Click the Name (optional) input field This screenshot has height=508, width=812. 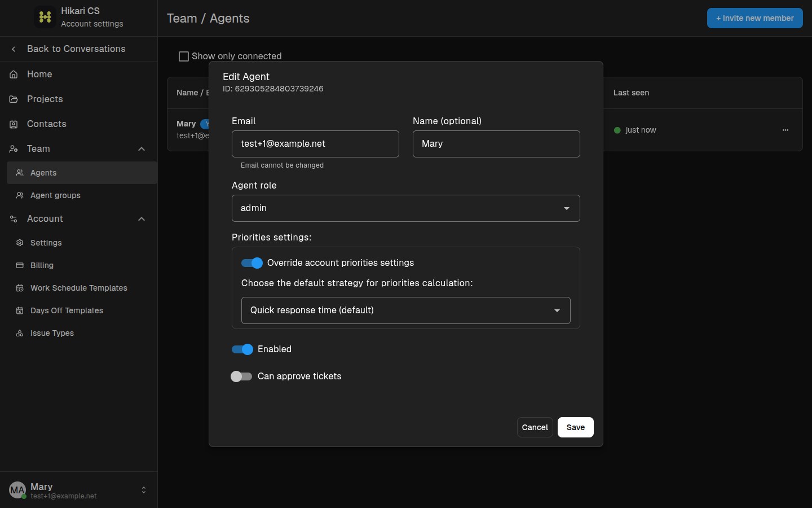(x=496, y=144)
